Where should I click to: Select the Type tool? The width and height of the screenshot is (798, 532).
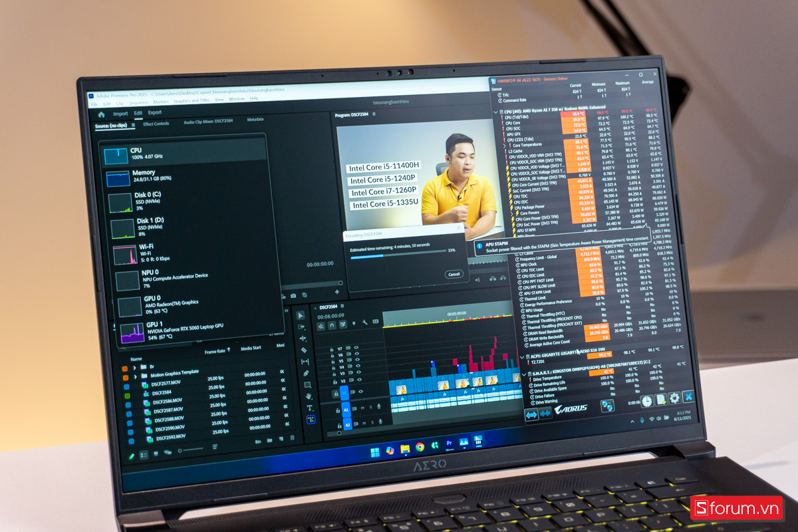[310, 408]
